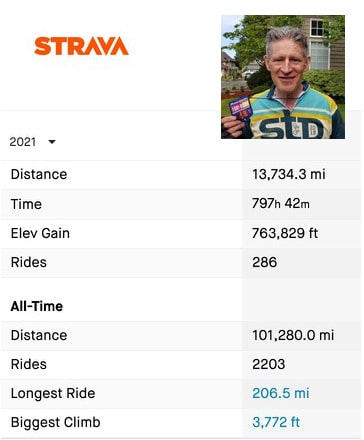
Task: Click the Strava logo
Action: (81, 46)
